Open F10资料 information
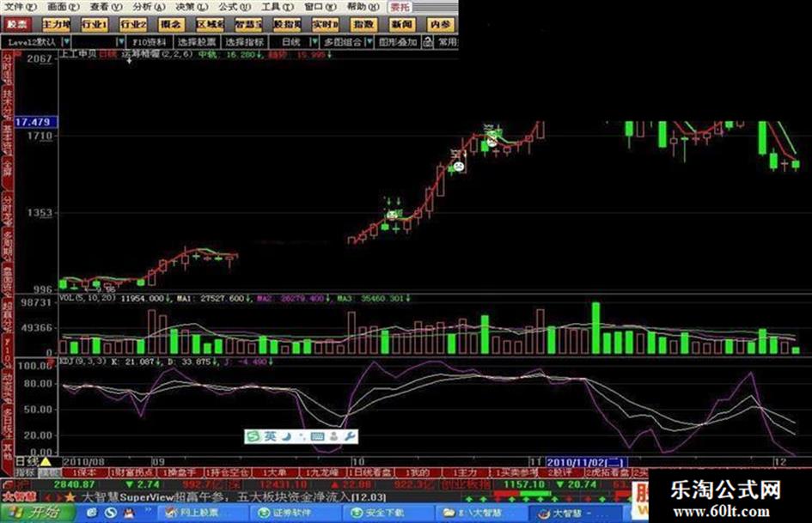The width and height of the screenshot is (812, 523). 150,42
